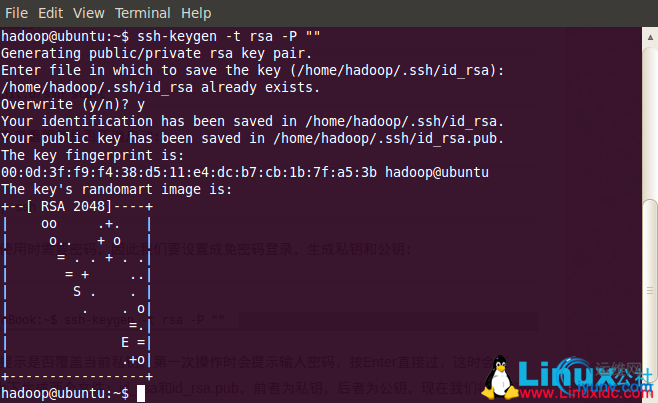Click the terminal cursor block at the prompt
Screen dimensions: 658x403
(141, 394)
